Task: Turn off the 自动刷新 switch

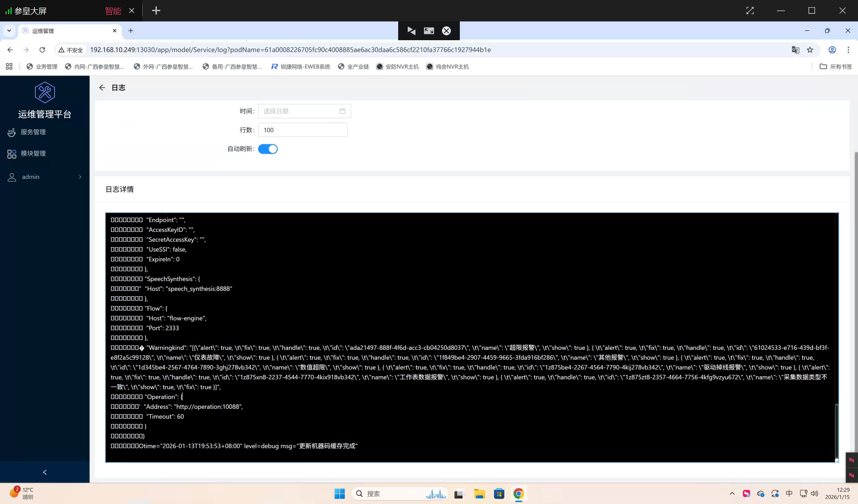Action: point(268,149)
